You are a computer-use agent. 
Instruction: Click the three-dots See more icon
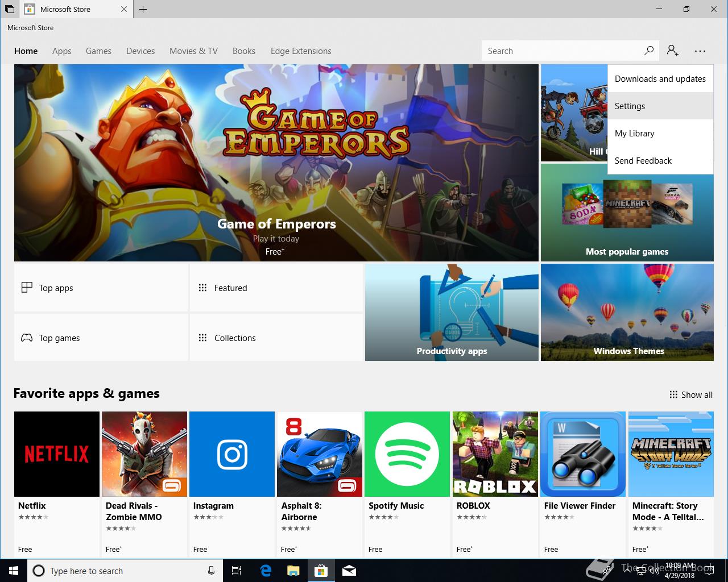point(700,51)
